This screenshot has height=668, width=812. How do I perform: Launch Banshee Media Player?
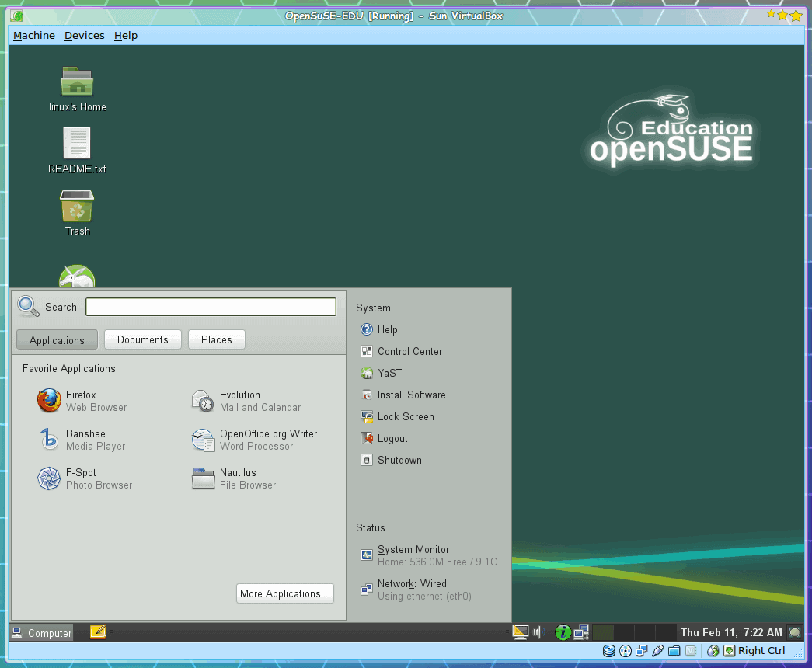[82, 440]
